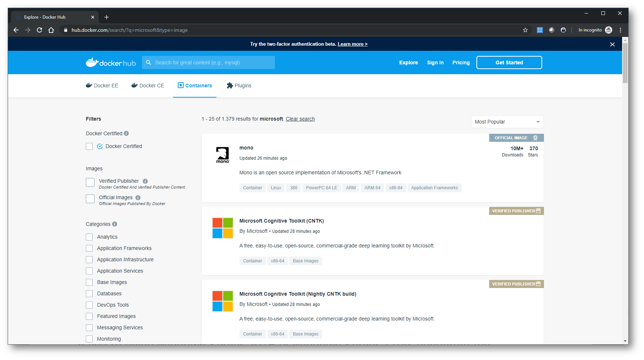Click the PowerPC 64 LE tag on mono

(322, 188)
